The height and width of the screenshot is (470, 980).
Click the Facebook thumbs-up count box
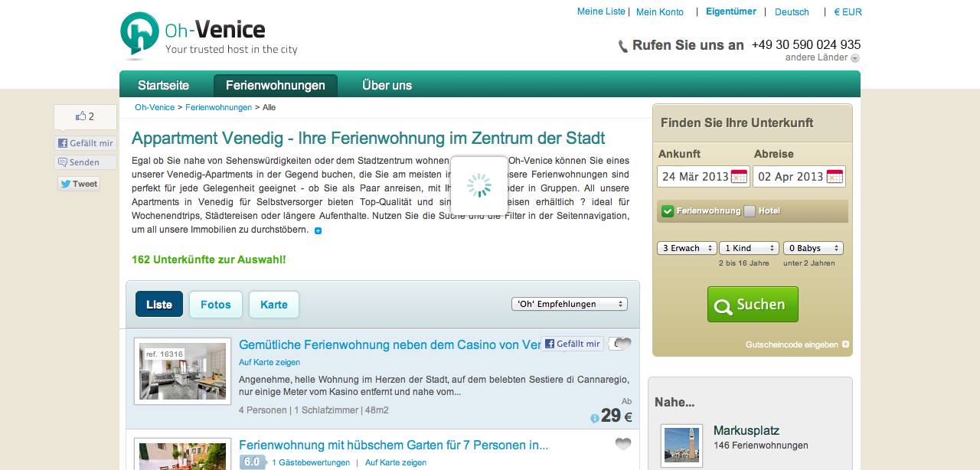coord(85,117)
